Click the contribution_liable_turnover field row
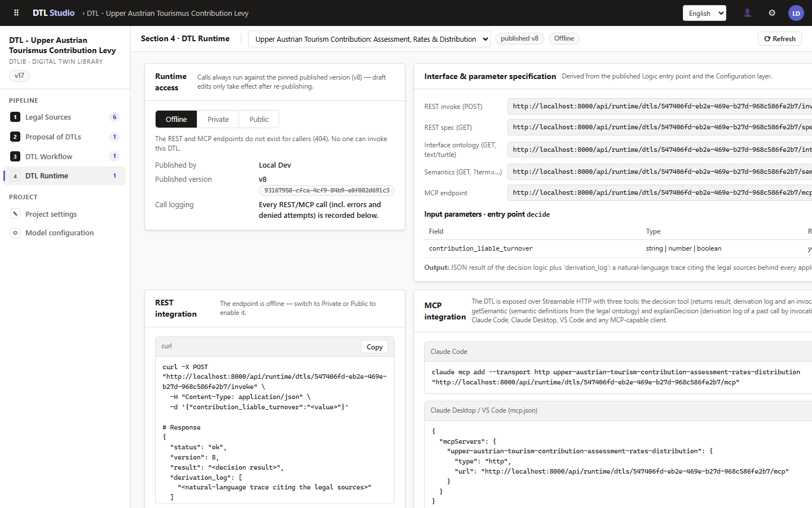Viewport: 812px width, 508px height. pos(618,248)
